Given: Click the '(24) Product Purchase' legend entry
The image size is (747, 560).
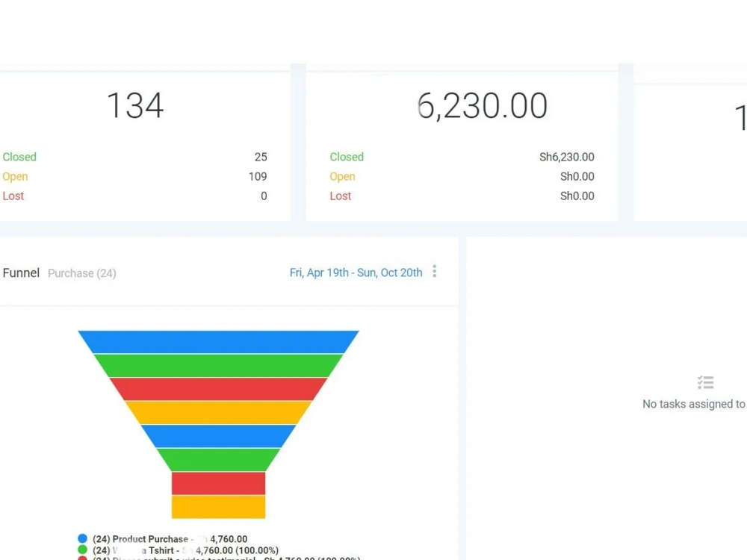Looking at the screenshot, I should [x=170, y=539].
